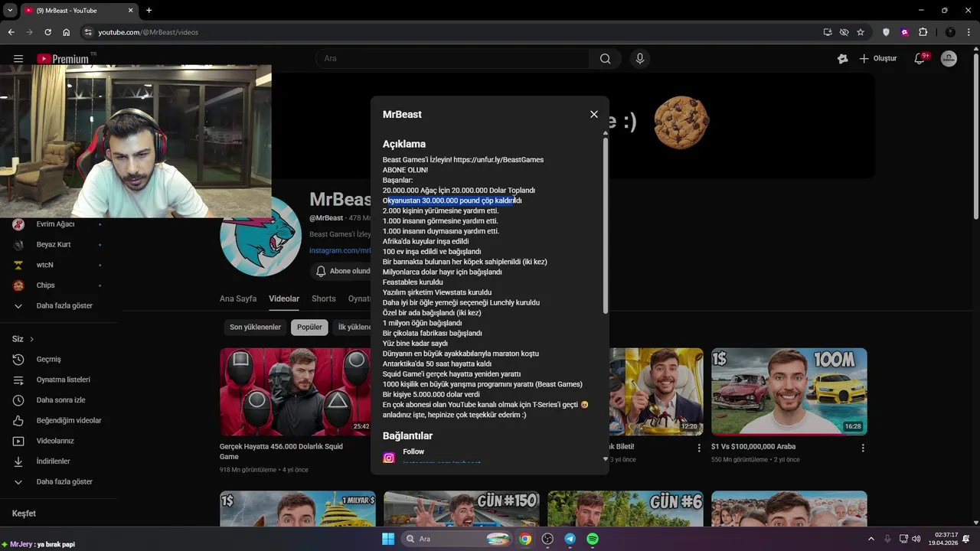Open Chrome from the taskbar
This screenshot has width=980, height=551.
[x=525, y=539]
